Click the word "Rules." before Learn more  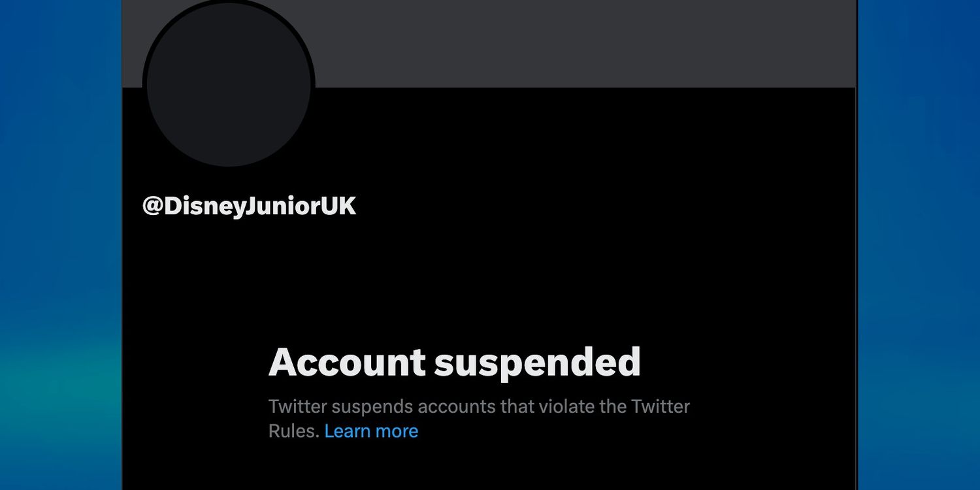pos(294,431)
